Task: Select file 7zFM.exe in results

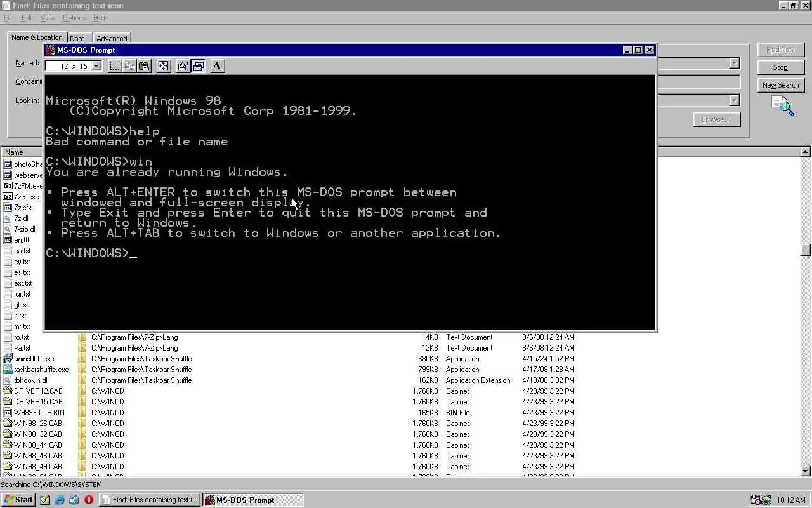Action: pyautogui.click(x=23, y=186)
